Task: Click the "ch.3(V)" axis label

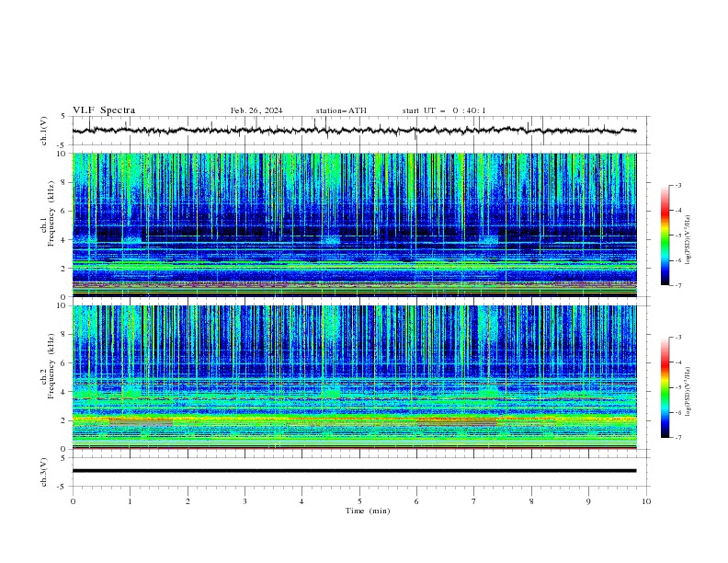Action: point(44,472)
